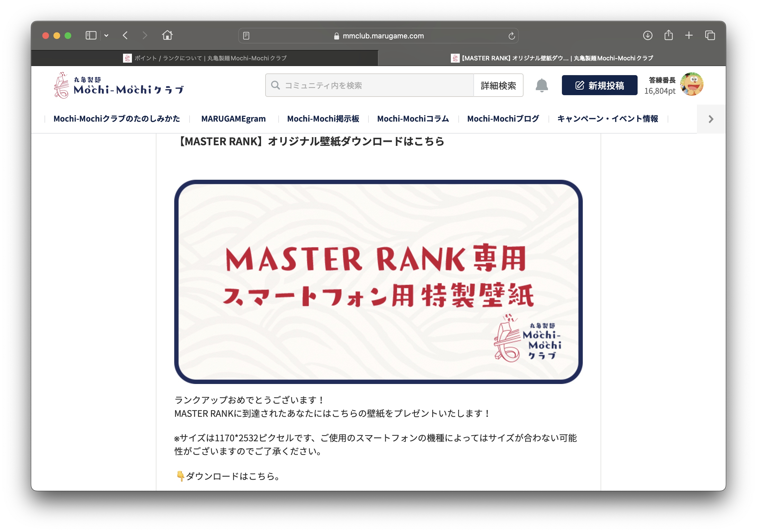Click the Mochi-Mochi Club site logo

pos(119,85)
